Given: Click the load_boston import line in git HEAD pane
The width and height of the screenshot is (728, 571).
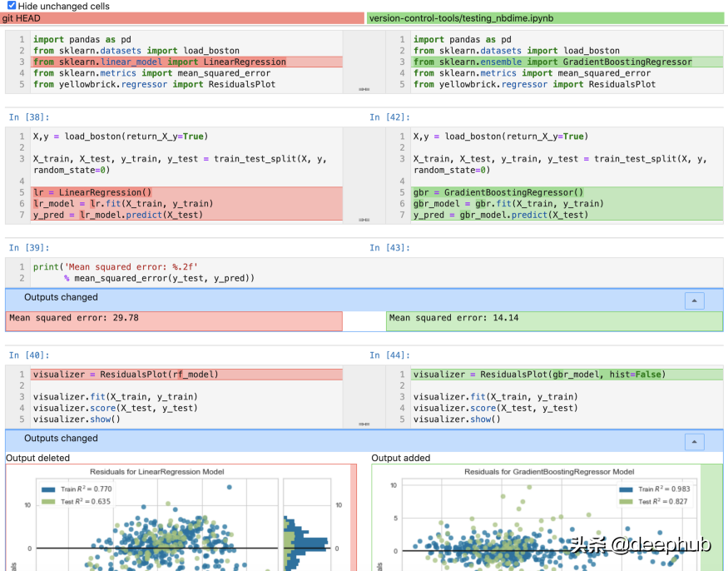Looking at the screenshot, I should pyautogui.click(x=136, y=51).
